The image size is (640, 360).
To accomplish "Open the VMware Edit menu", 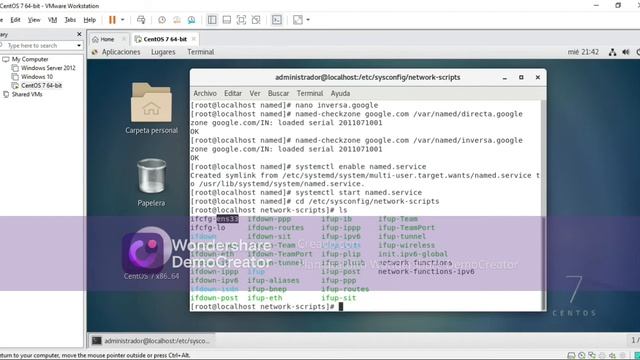I will click(x=16, y=20).
